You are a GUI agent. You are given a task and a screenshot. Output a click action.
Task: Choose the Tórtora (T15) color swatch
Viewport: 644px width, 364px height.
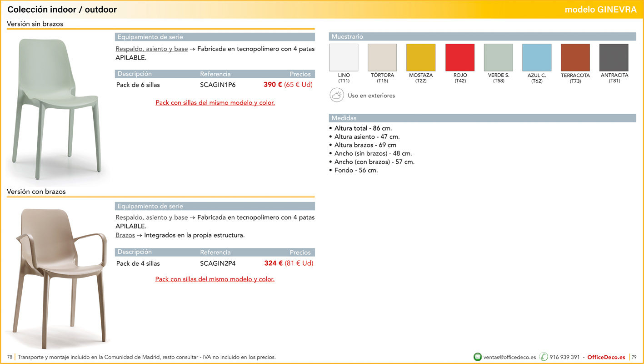382,58
